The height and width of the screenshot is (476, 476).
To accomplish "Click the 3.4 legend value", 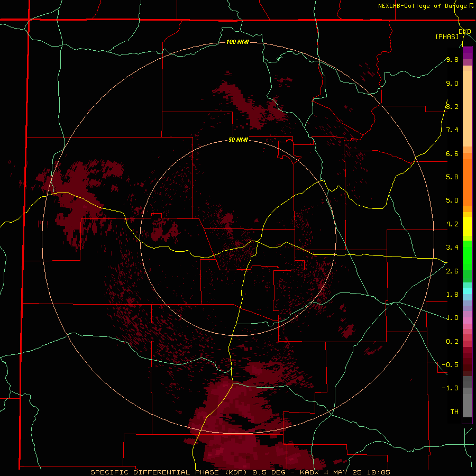I will (452, 248).
